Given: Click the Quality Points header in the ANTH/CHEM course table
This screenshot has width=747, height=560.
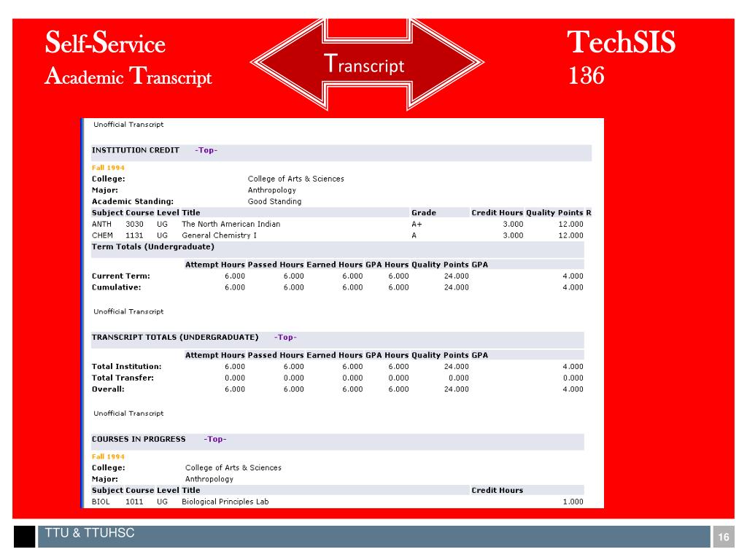Looking at the screenshot, I should coord(554,213).
